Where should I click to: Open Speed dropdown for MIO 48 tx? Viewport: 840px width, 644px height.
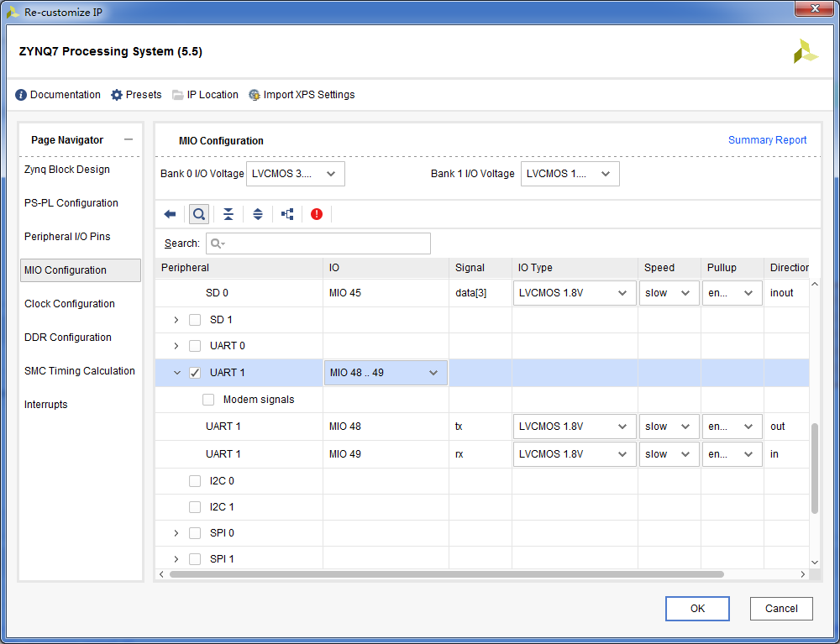pyautogui.click(x=669, y=427)
